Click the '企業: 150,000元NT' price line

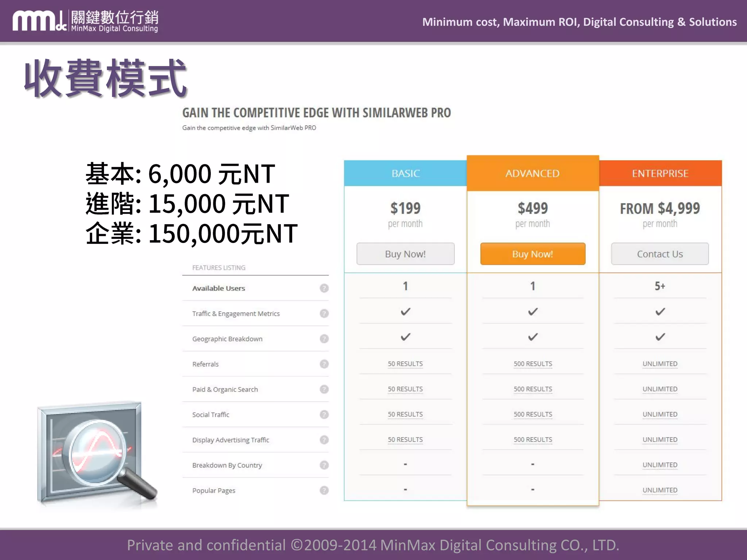coord(191,233)
